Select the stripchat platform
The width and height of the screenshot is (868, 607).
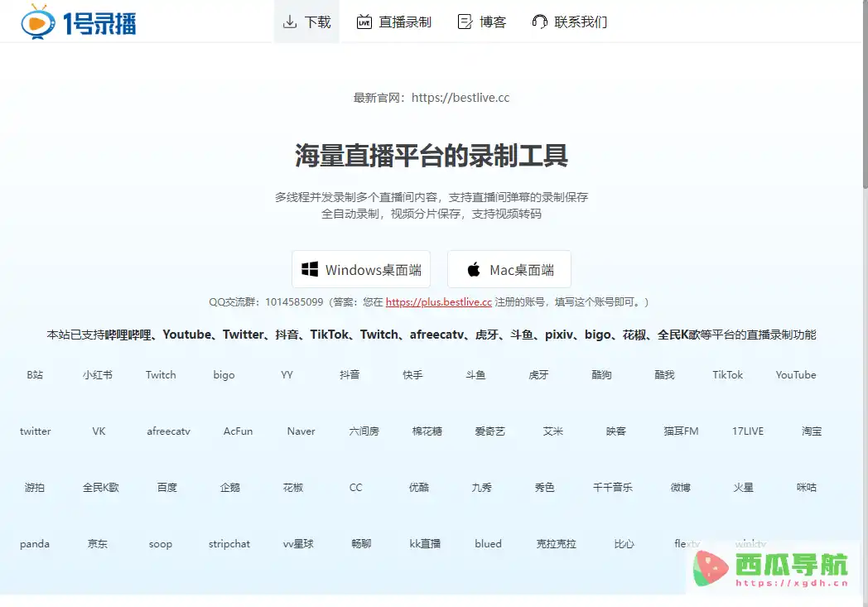coord(229,544)
